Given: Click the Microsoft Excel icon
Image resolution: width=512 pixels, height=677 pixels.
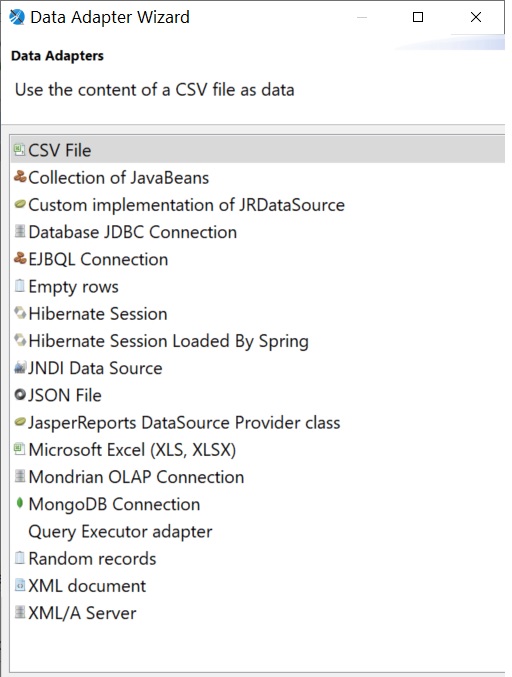Looking at the screenshot, I should coord(19,449).
